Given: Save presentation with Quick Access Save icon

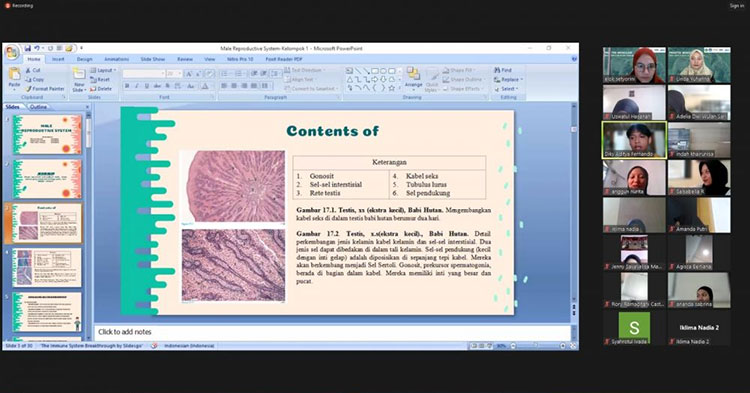Looking at the screenshot, I should [28, 48].
